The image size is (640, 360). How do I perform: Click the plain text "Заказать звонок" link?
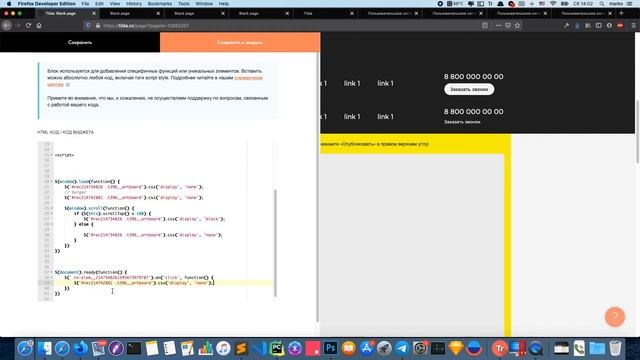462,122
